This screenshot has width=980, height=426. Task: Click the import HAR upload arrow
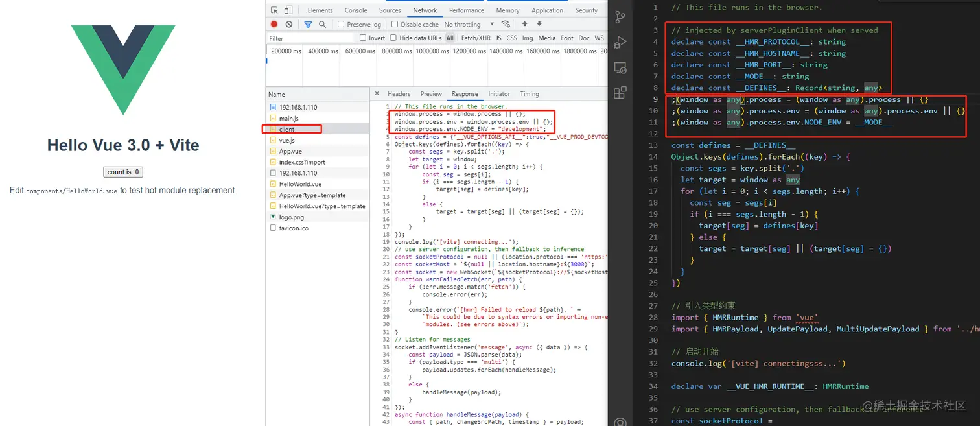(524, 25)
